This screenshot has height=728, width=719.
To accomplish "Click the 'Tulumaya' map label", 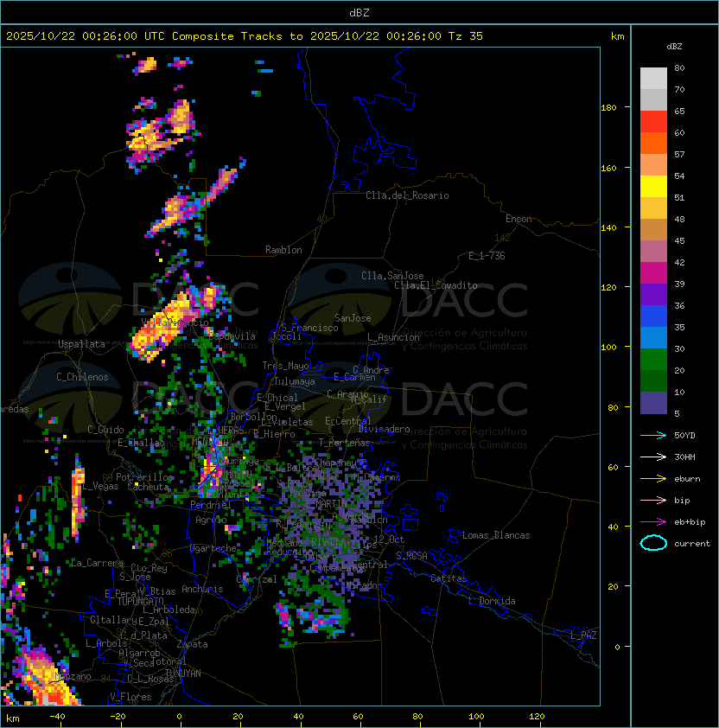I will (295, 381).
